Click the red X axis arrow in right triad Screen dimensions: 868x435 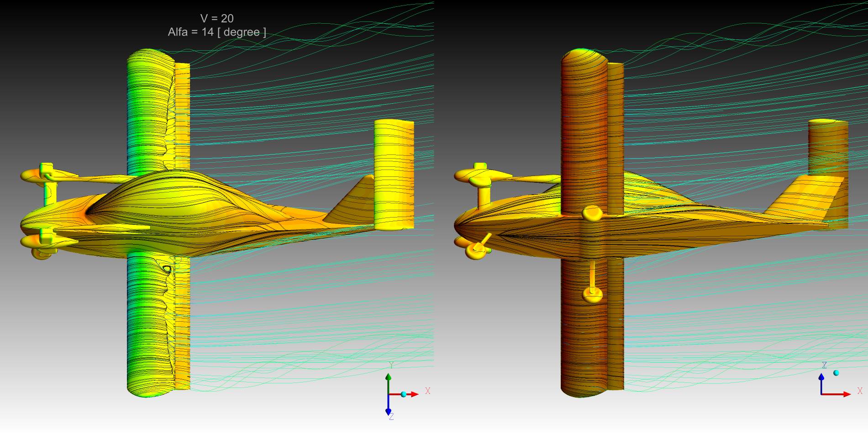[844, 394]
